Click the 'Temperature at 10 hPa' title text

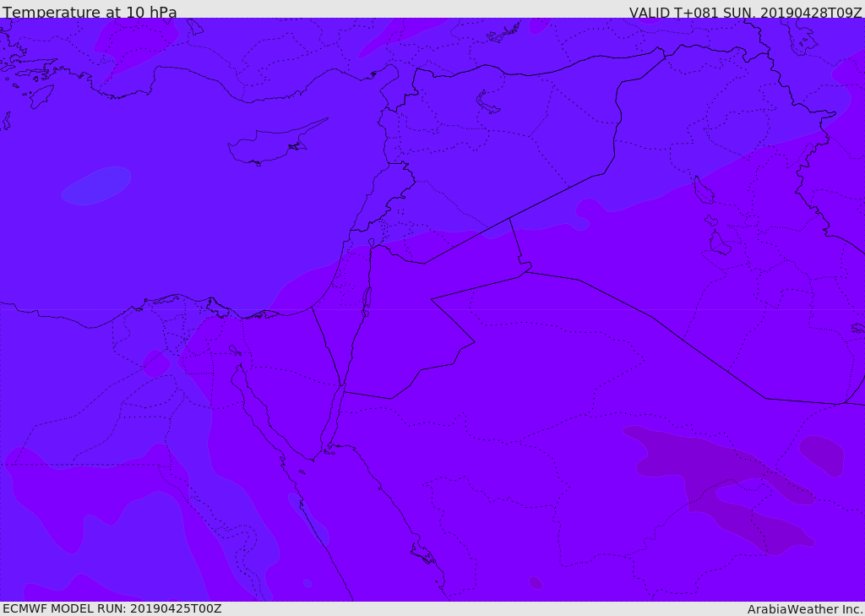(90, 12)
